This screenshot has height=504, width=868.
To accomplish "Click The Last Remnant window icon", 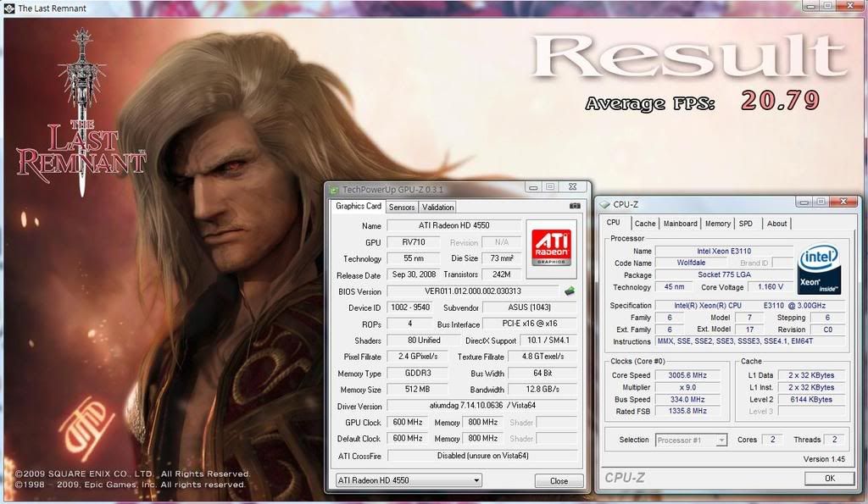I will pos(9,8).
